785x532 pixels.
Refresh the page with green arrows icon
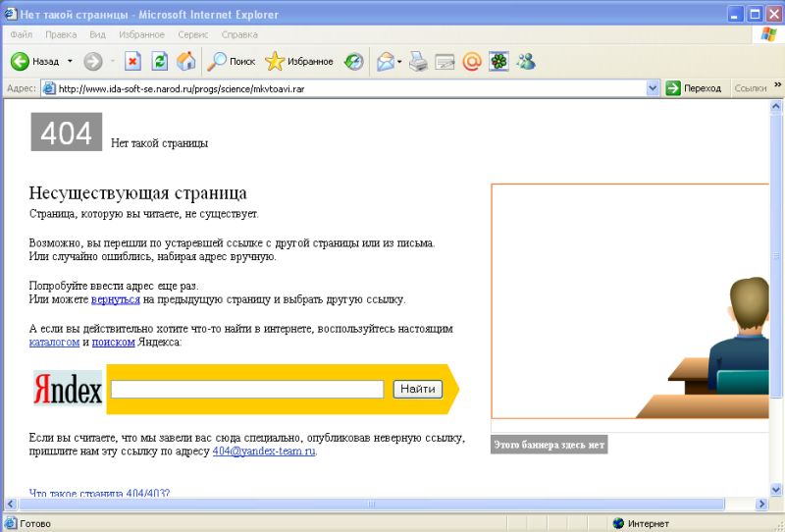point(160,62)
